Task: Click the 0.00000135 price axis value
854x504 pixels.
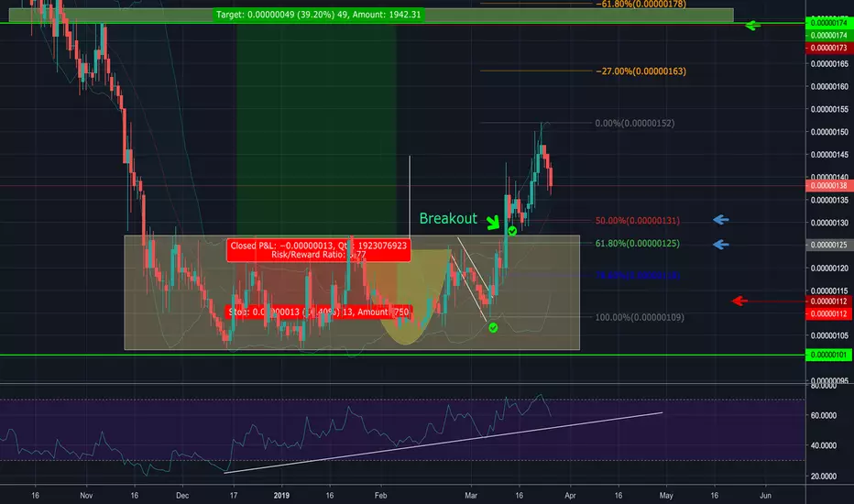Action: 829,200
